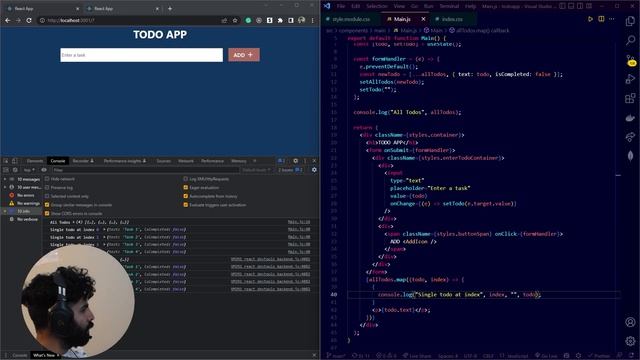Open Run and Debug in VS Code activity bar
Image resolution: width=640 pixels, height=360 pixels.
click(630, 79)
